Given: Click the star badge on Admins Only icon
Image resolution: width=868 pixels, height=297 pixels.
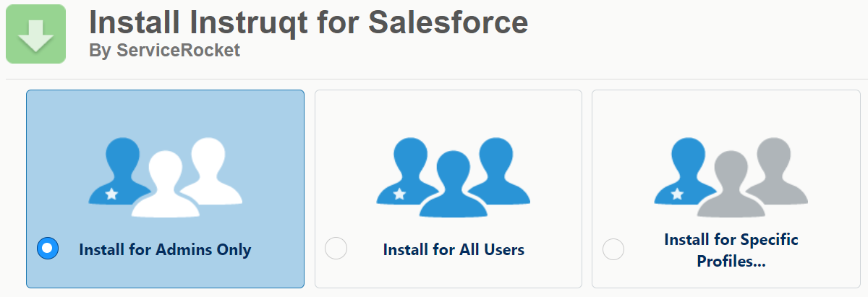Looking at the screenshot, I should tap(111, 194).
